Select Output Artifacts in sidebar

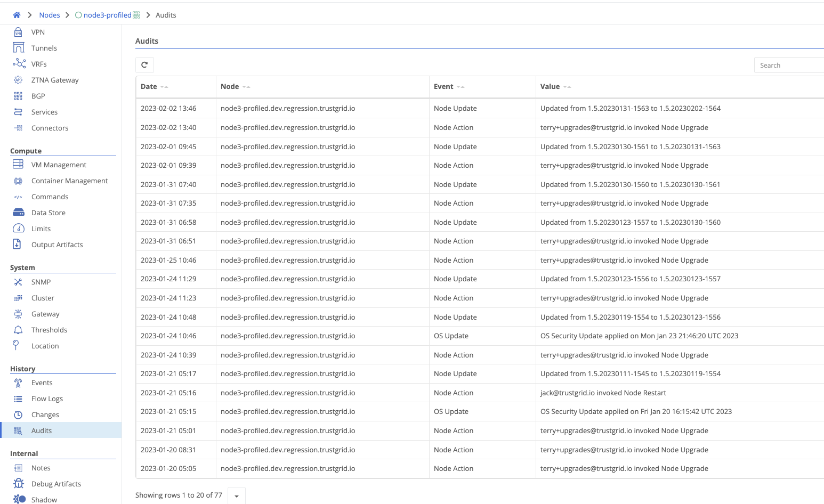coord(57,245)
